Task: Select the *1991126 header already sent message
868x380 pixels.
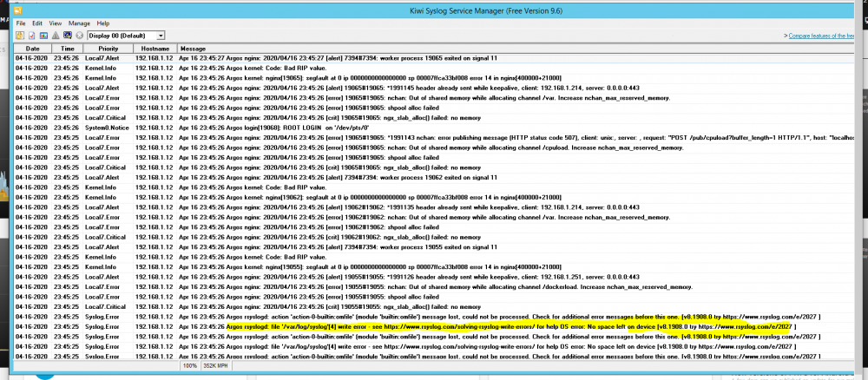Action: coord(410,277)
